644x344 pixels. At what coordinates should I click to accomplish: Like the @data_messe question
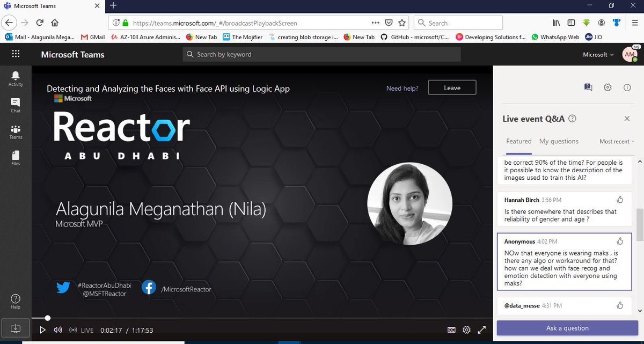point(620,305)
